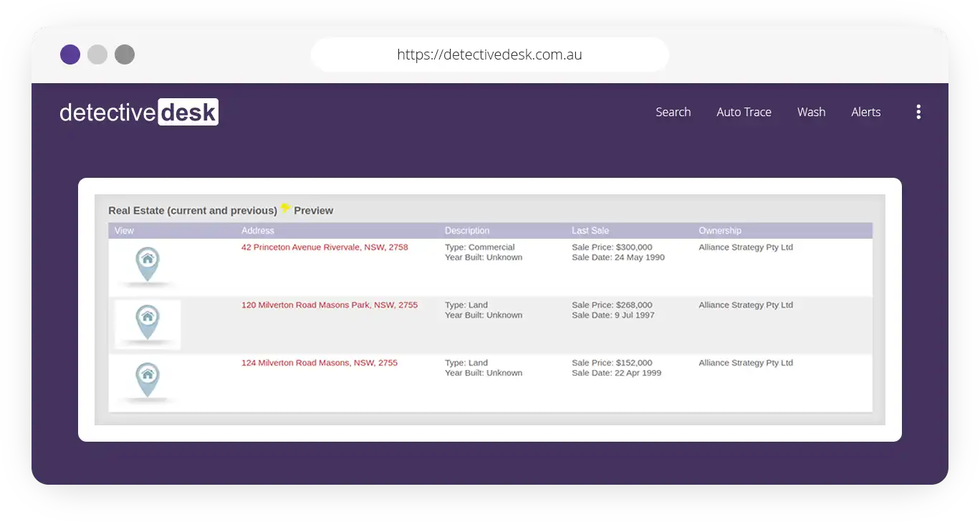Click the browser address bar URL

pos(490,54)
